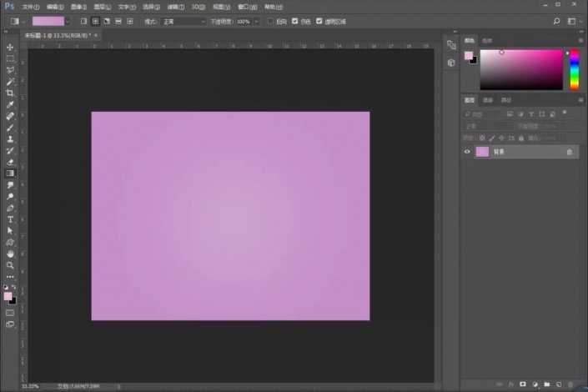Open the gradient preset picker arrow
588x392 pixels.
click(x=69, y=21)
